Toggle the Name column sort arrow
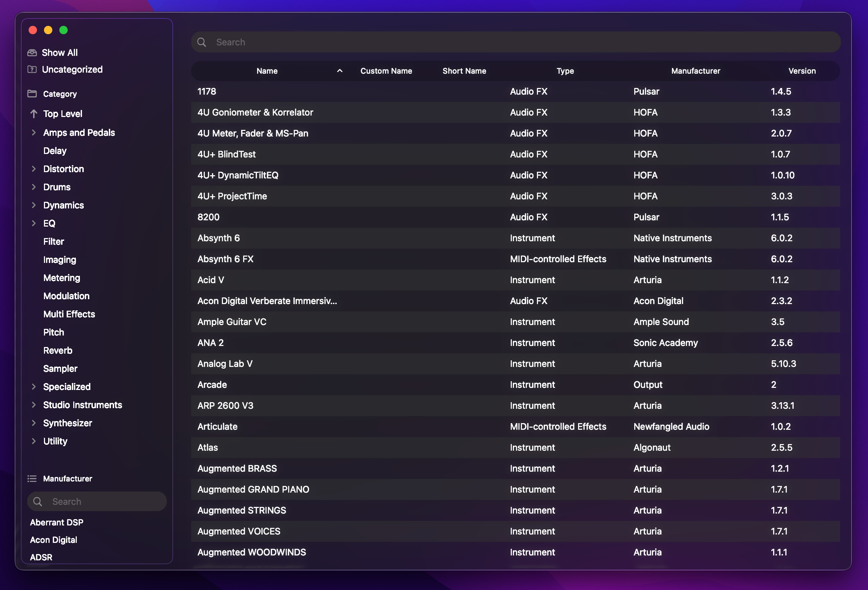Viewport: 868px width, 590px height. 339,71
